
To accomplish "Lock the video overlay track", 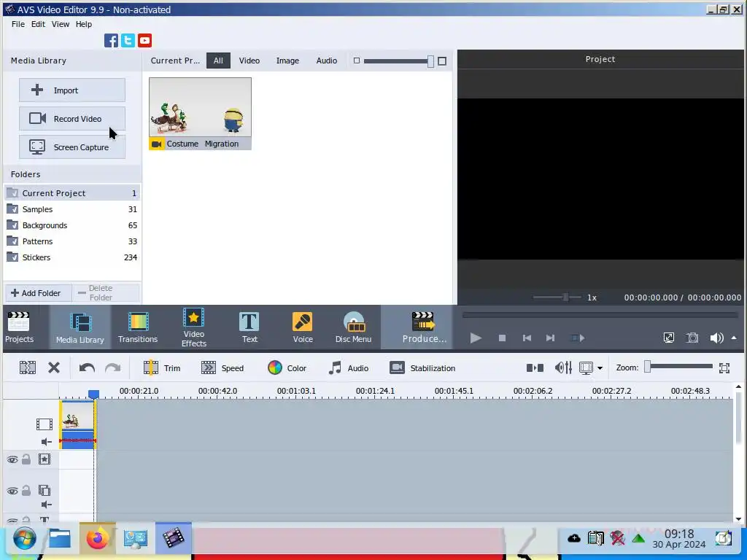I will (x=26, y=491).
